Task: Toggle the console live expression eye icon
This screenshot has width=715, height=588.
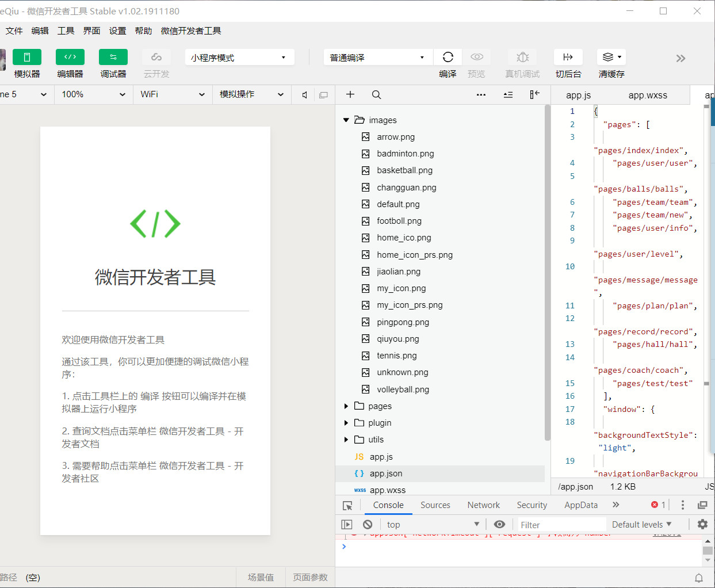Action: pos(499,525)
